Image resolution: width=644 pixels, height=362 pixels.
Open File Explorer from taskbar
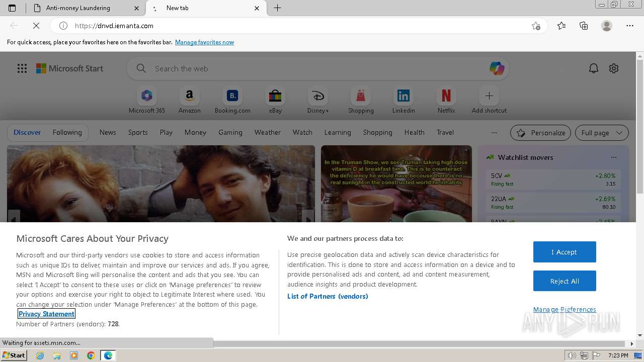tap(57, 355)
